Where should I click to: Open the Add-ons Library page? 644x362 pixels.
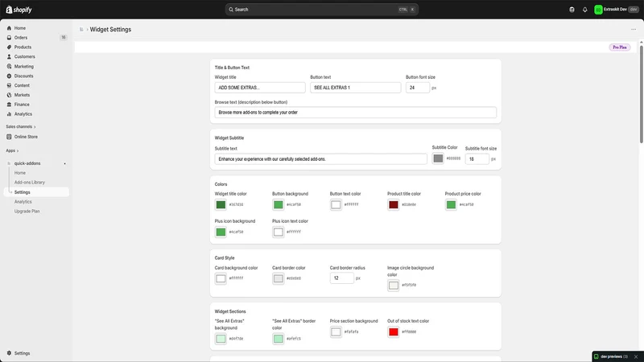[x=30, y=183]
